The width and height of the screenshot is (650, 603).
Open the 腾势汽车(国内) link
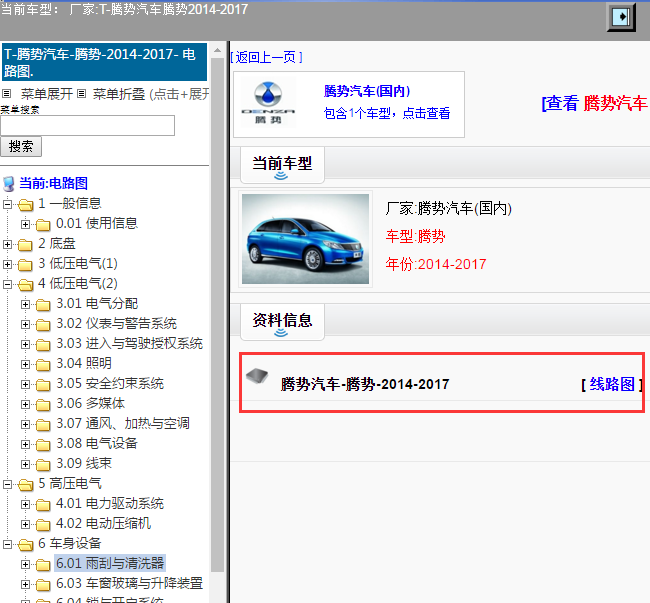pos(367,91)
